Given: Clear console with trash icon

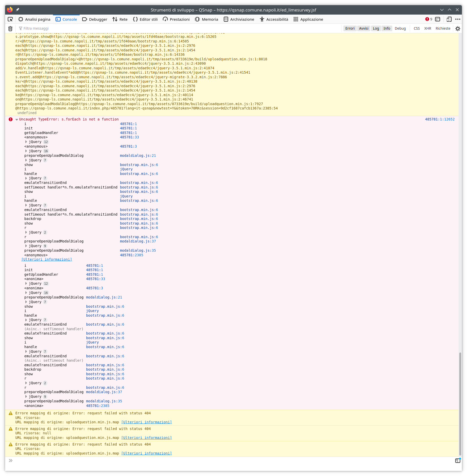Looking at the screenshot, I should click(x=10, y=29).
